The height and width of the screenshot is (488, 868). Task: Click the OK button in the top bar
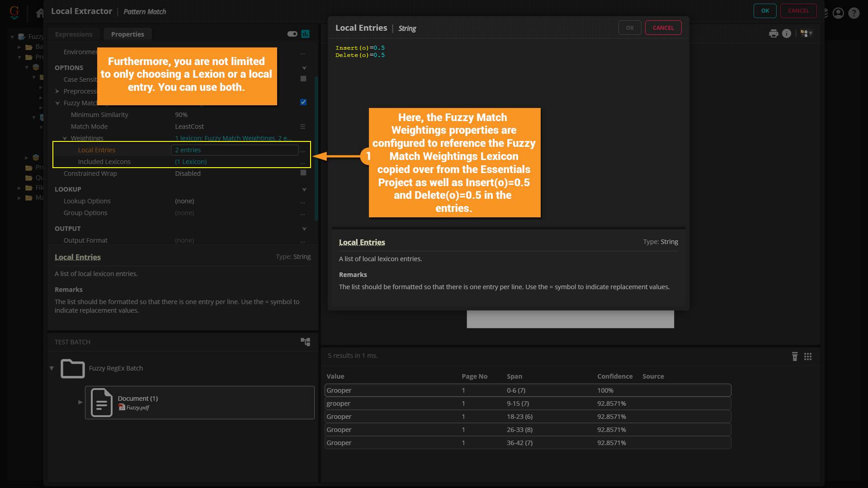click(x=765, y=11)
